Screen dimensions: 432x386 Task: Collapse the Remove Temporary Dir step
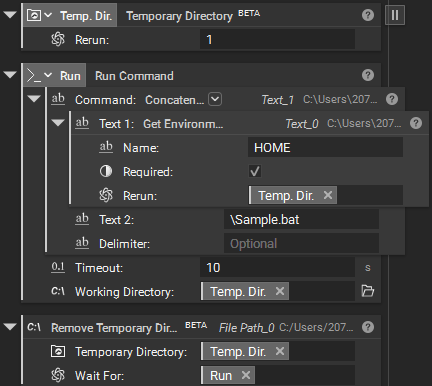(x=10, y=327)
